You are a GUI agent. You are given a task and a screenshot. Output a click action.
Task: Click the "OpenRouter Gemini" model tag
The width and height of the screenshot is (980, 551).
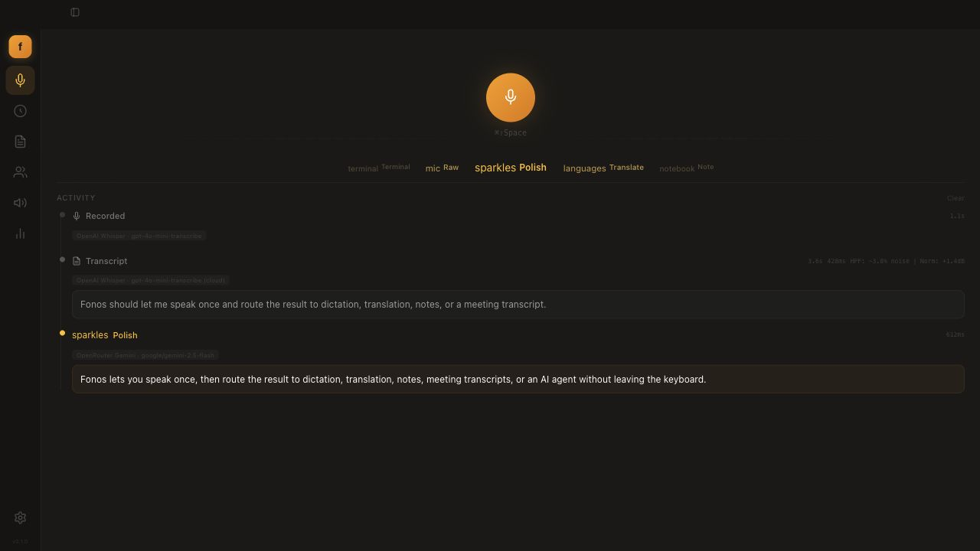point(145,355)
